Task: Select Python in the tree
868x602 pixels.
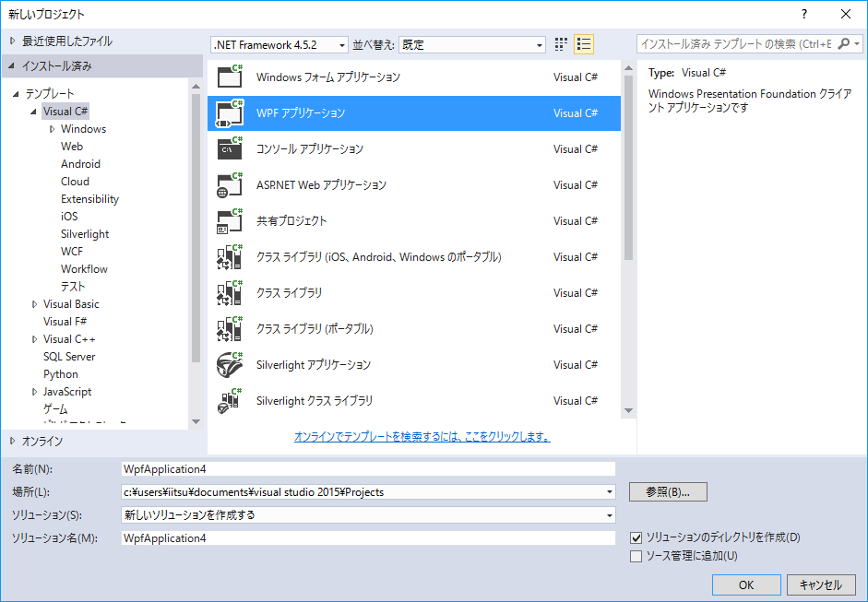Action: pos(61,374)
